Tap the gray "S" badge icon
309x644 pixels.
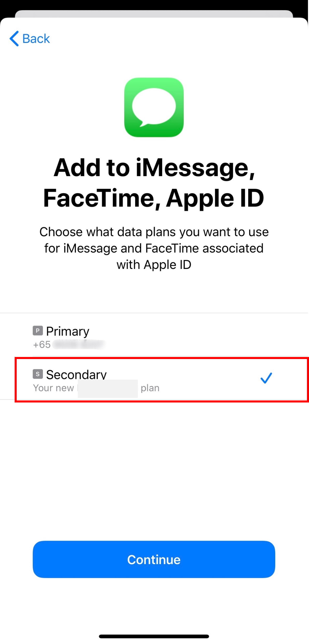[38, 374]
